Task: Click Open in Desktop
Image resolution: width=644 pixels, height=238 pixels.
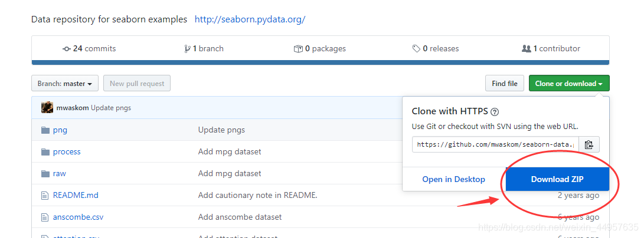Action: click(x=453, y=179)
